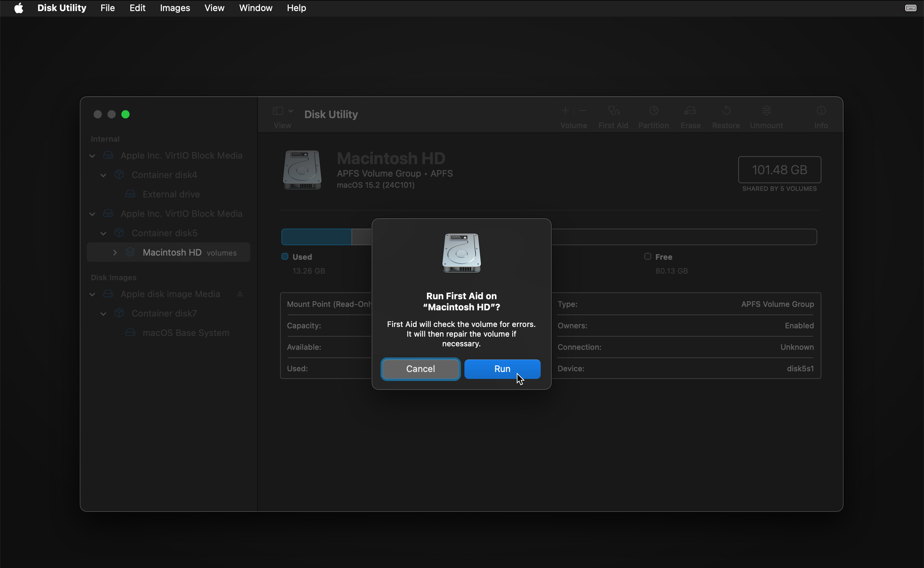Screen dimensions: 924x568
Task: Open the Disk Utility app menu
Action: point(62,8)
